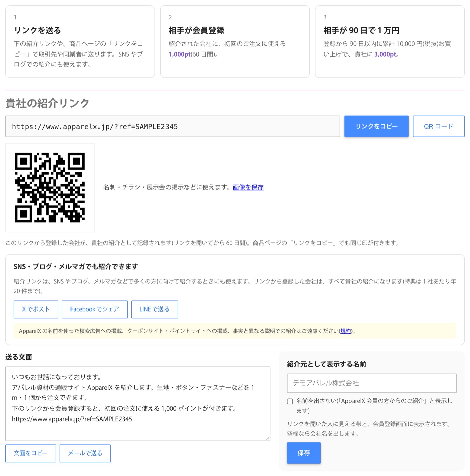Viewport: 470px width, 476px height.
Task: Click the 紹介元として表示する名前 heading
Action: pyautogui.click(x=327, y=364)
